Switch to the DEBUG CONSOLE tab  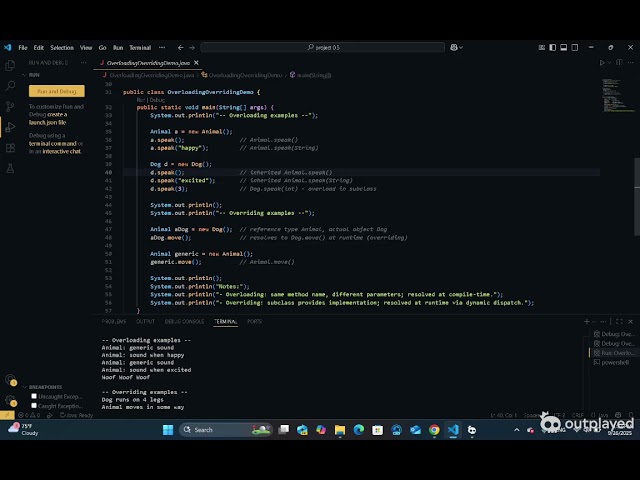[x=184, y=322]
